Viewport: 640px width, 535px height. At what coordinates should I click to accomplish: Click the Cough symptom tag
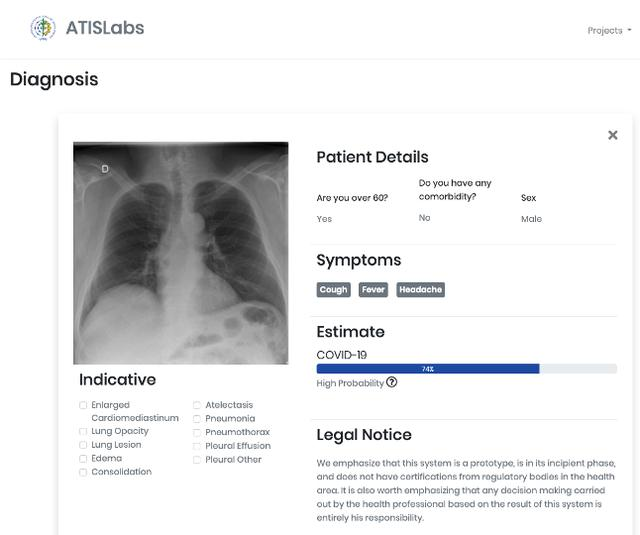tap(333, 290)
